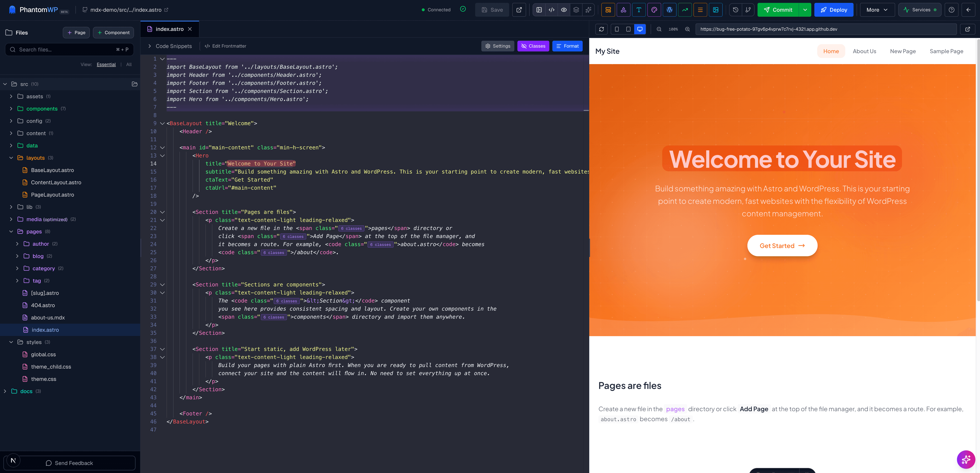Open the WordPress integration icon
980x473 pixels.
(669, 10)
